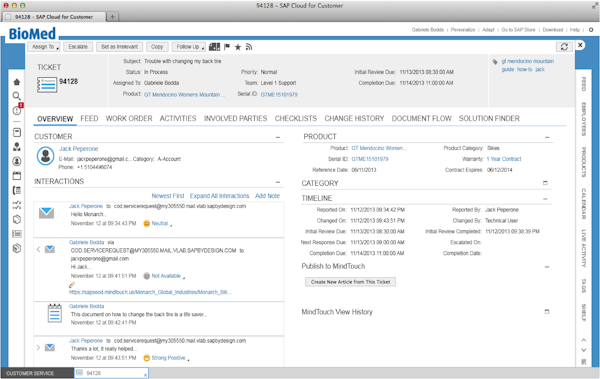Click the Strong Positive sentiment face icon

(146, 358)
